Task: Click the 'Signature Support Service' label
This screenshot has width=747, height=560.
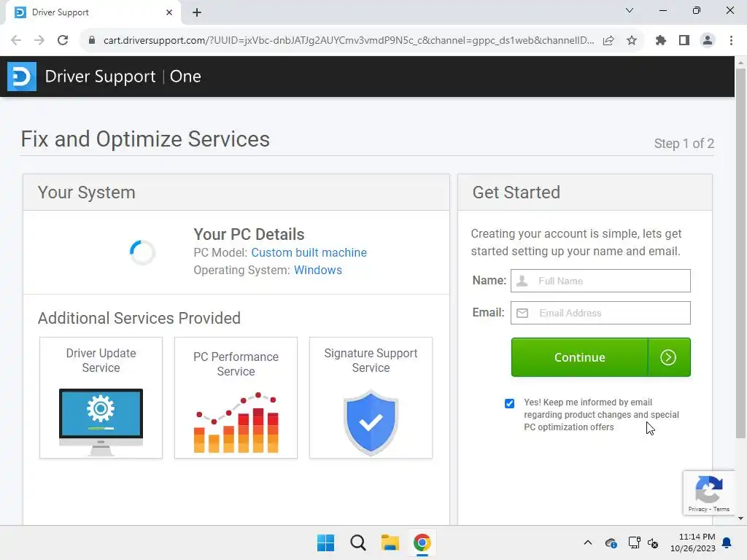Action: click(x=371, y=360)
